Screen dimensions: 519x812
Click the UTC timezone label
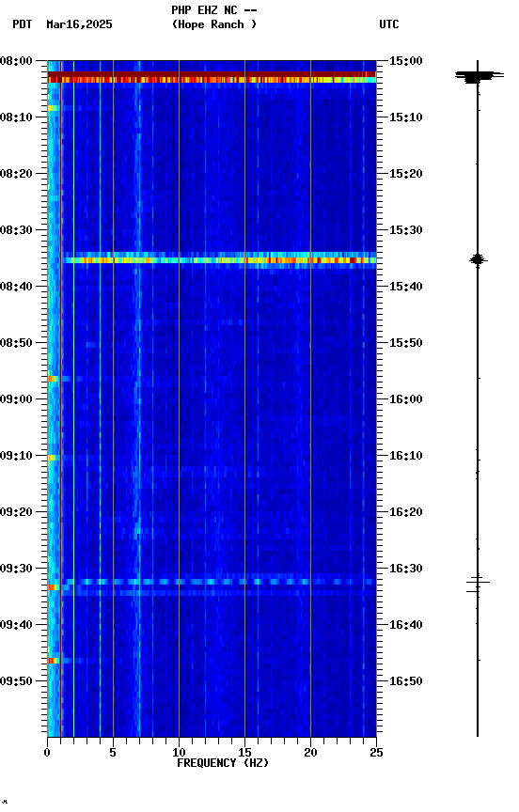[x=389, y=24]
